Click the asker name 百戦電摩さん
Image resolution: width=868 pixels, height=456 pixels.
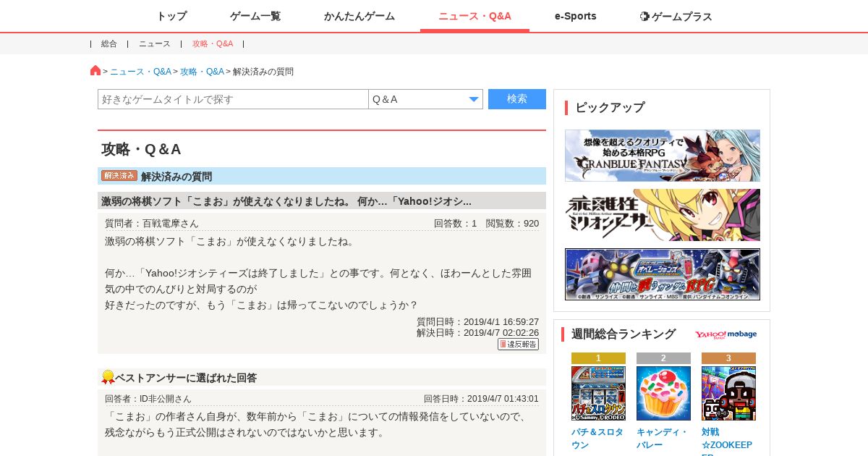coord(170,224)
